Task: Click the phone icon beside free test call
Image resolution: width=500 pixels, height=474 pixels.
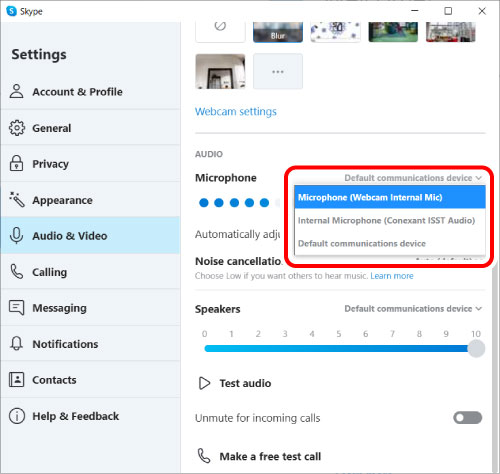Action: click(x=204, y=456)
